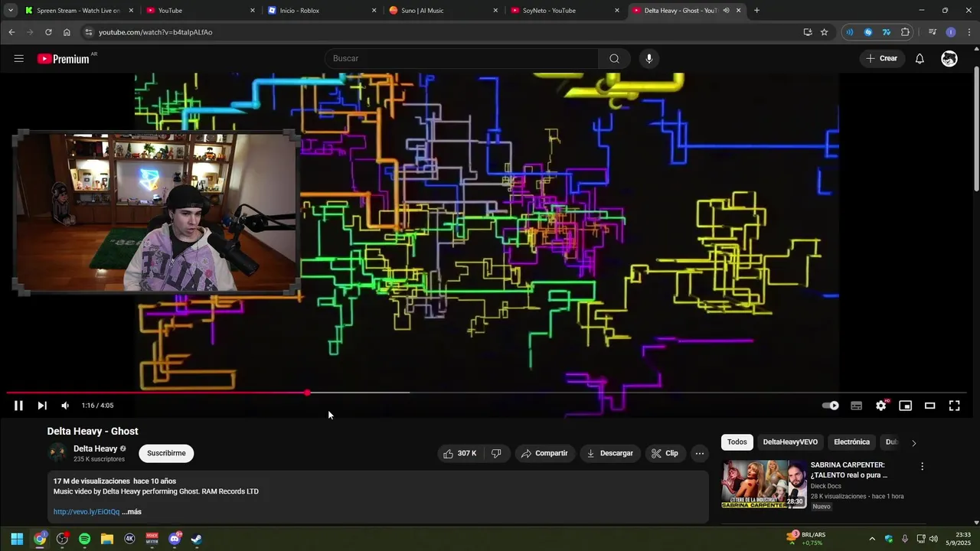Click the Descargar button
Viewport: 980px width, 551px height.
(610, 454)
